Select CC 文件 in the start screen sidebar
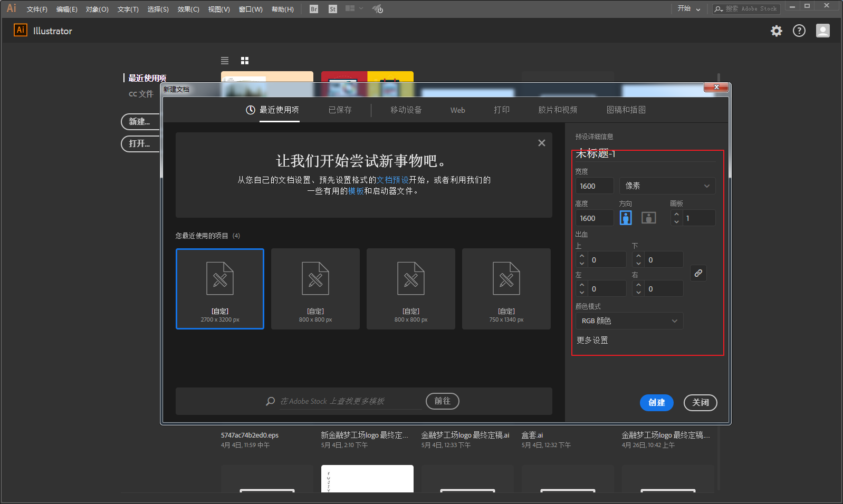The height and width of the screenshot is (504, 843). [141, 94]
